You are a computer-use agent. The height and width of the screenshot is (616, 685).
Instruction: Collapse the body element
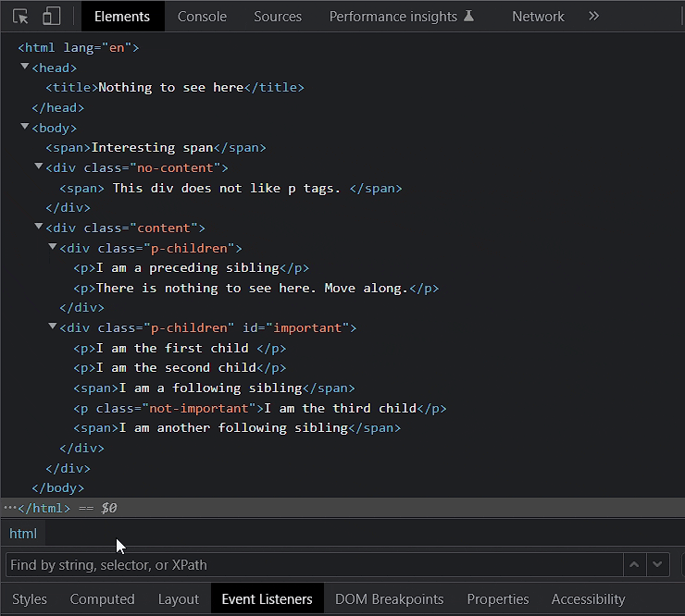pyautogui.click(x=25, y=127)
